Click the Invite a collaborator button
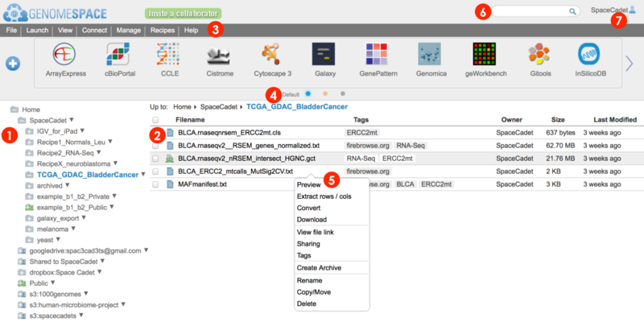The width and height of the screenshot is (644, 322). coord(184,14)
